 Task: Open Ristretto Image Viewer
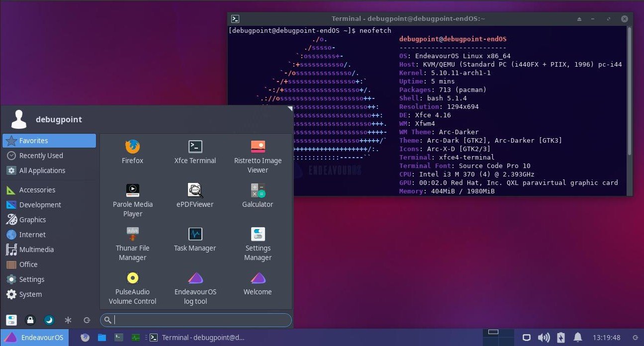click(258, 157)
